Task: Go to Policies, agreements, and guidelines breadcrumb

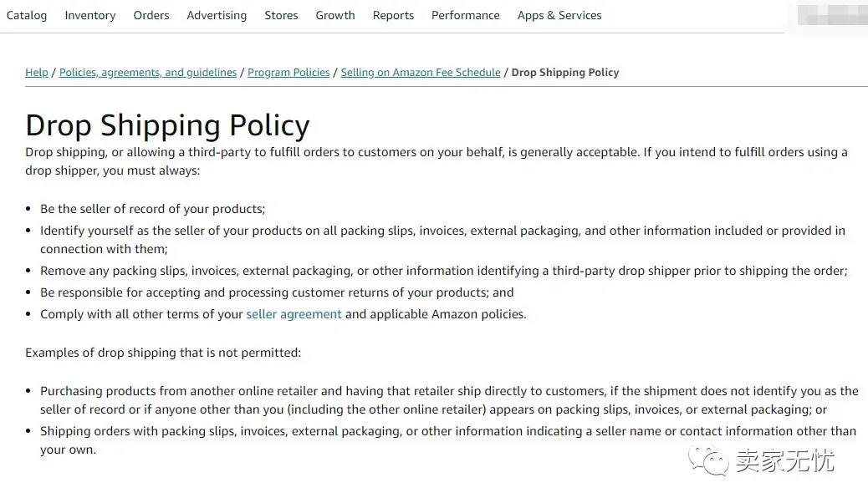Action: coord(148,73)
